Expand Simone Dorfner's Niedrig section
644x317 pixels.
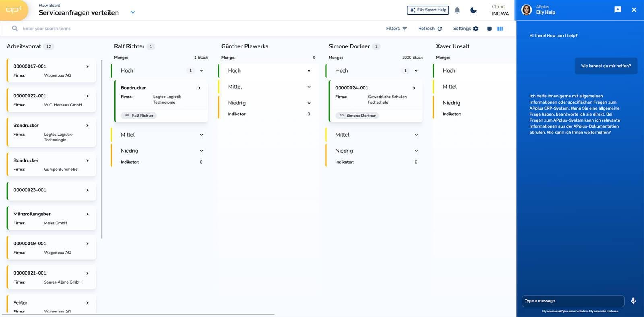click(x=416, y=151)
